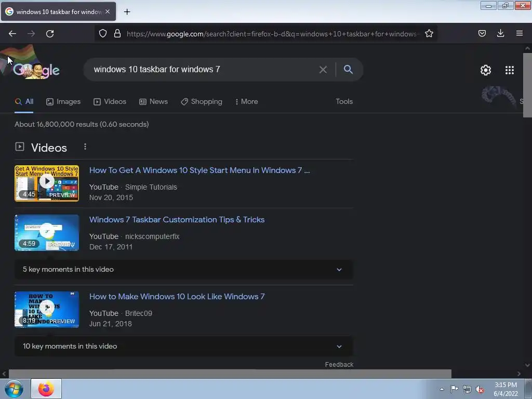
Task: Open a new browser tab
Action: point(127,12)
